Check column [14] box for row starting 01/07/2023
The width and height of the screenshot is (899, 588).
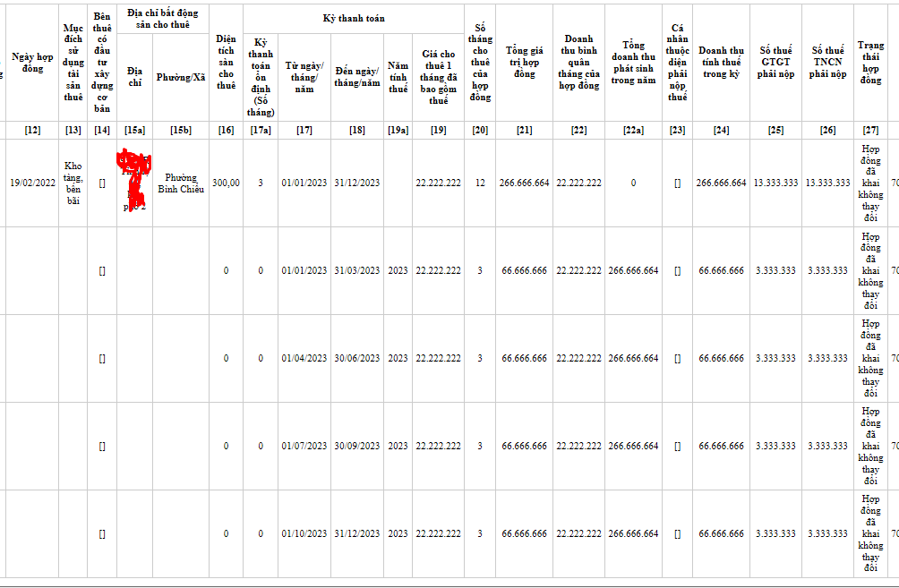[x=102, y=446]
